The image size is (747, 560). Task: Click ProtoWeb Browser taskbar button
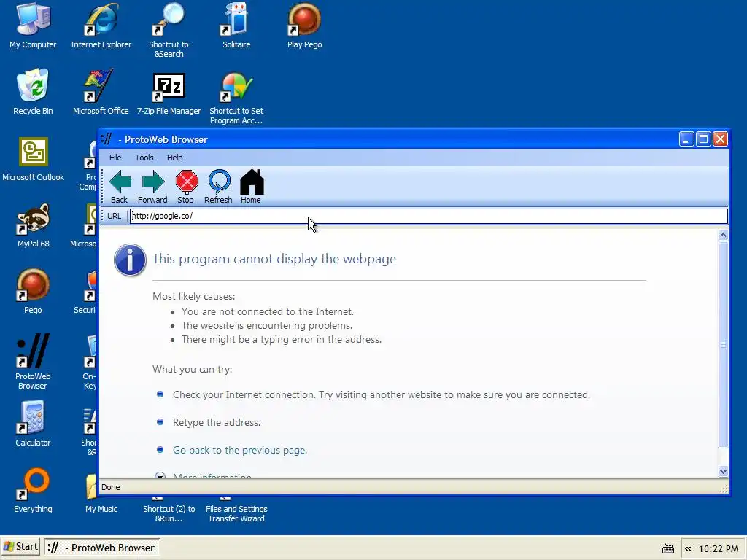[101, 548]
